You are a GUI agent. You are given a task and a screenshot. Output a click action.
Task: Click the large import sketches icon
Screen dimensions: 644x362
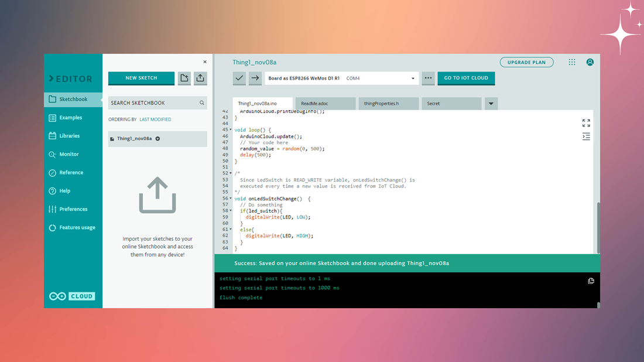click(157, 195)
